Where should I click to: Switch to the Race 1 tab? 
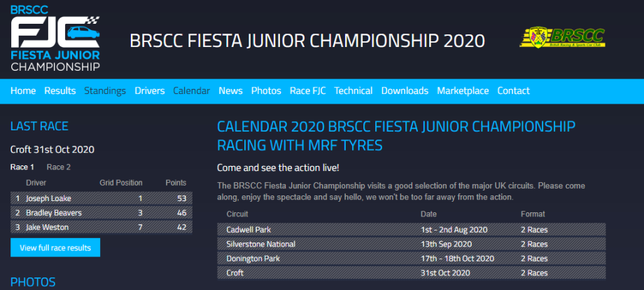(22, 167)
